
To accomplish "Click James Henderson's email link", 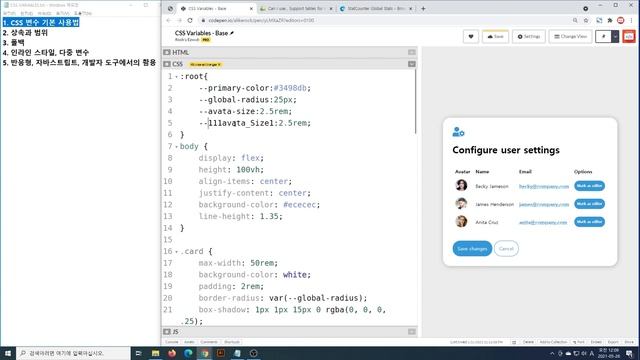I will 544,204.
